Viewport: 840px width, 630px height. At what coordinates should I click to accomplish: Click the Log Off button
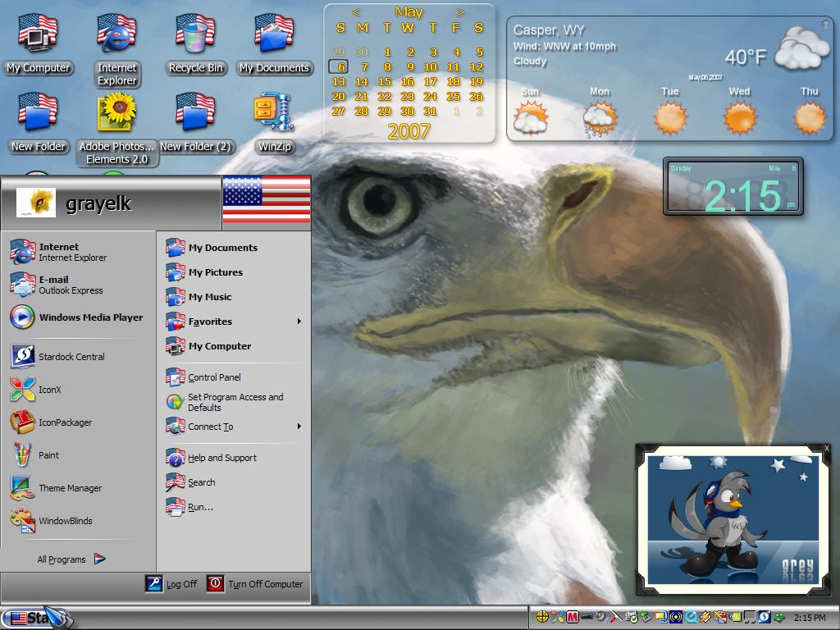point(171,584)
